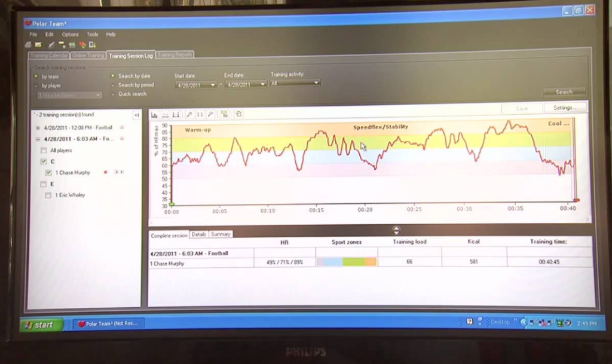Viewport: 612px width, 364px height.
Task: Collapse session list with the arrow icon
Action: (x=137, y=115)
